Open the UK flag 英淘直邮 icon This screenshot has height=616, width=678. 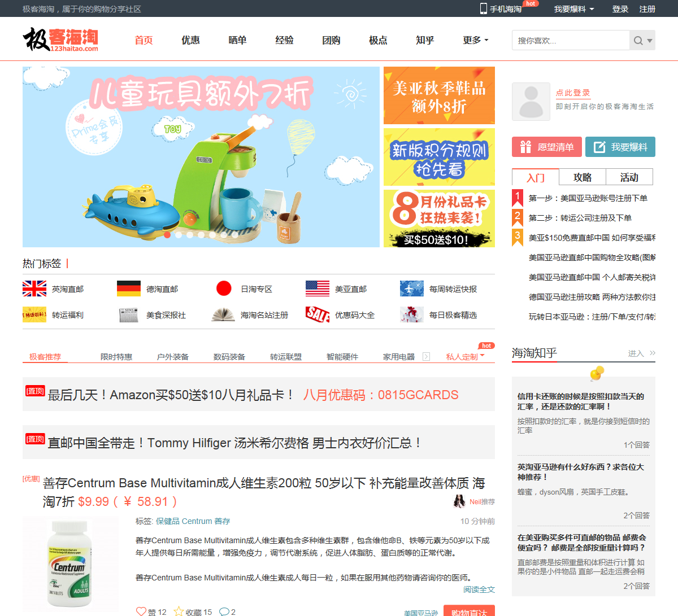[34, 289]
